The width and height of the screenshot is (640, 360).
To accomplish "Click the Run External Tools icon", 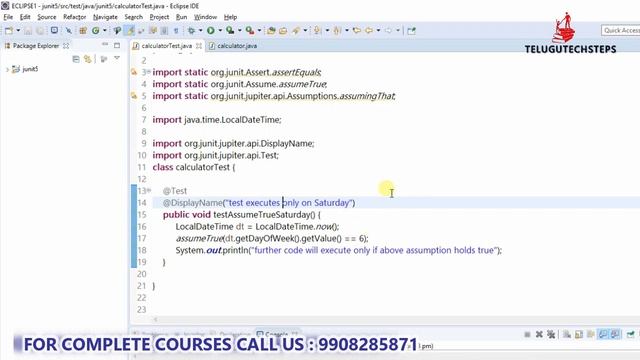I will 250,30.
